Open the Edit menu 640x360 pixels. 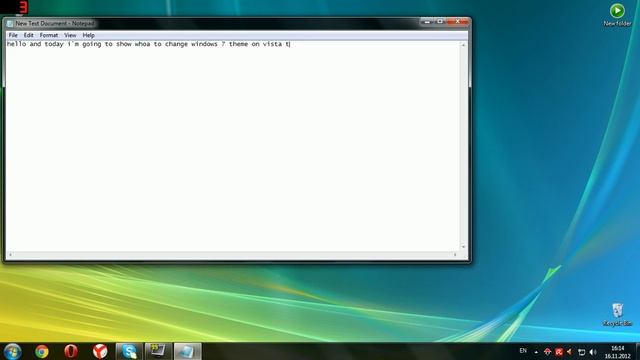click(x=29, y=35)
